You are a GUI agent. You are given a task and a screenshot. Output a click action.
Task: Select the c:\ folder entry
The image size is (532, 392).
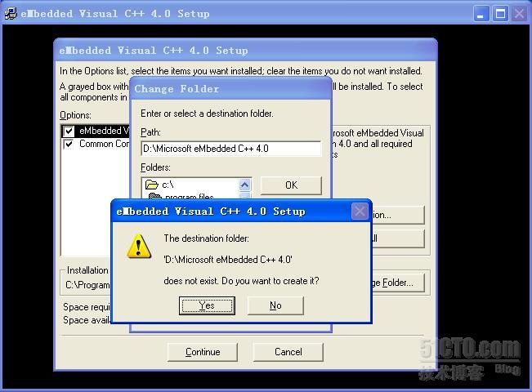pos(168,185)
